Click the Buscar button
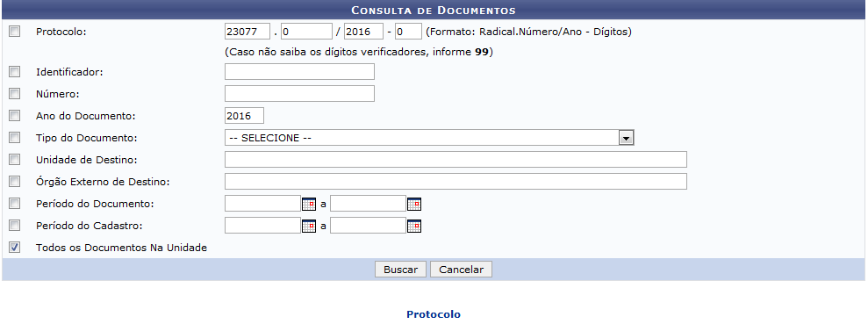868x324 pixels. [x=400, y=270]
